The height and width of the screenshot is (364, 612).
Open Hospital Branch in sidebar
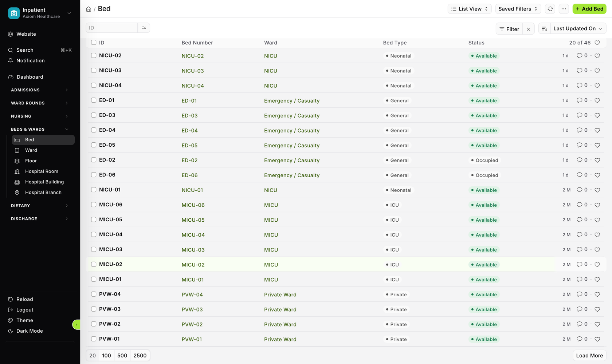[43, 193]
